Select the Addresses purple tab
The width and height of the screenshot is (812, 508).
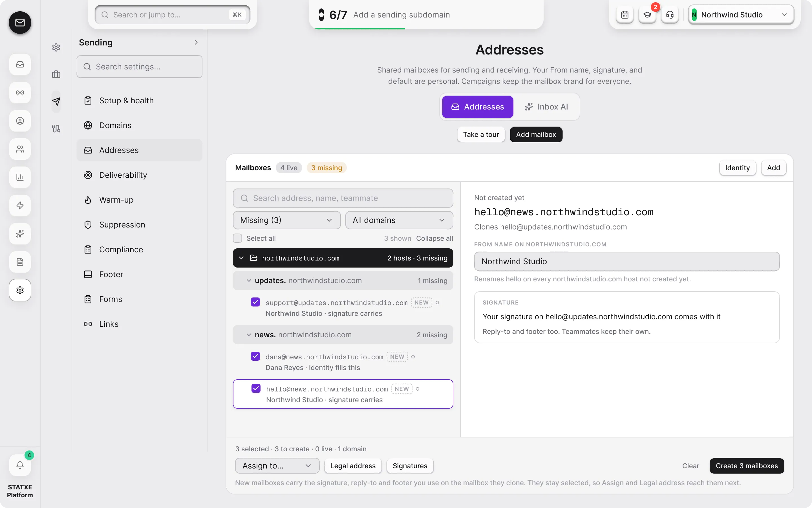(477, 107)
